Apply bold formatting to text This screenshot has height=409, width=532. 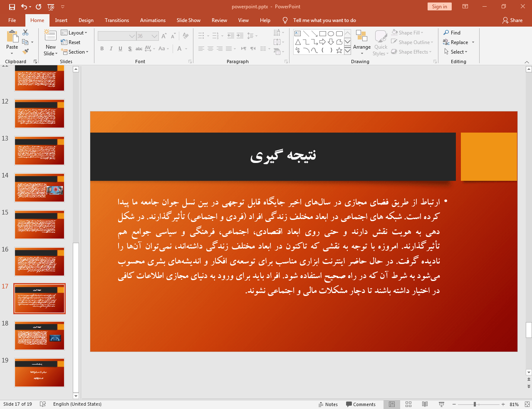pos(101,49)
